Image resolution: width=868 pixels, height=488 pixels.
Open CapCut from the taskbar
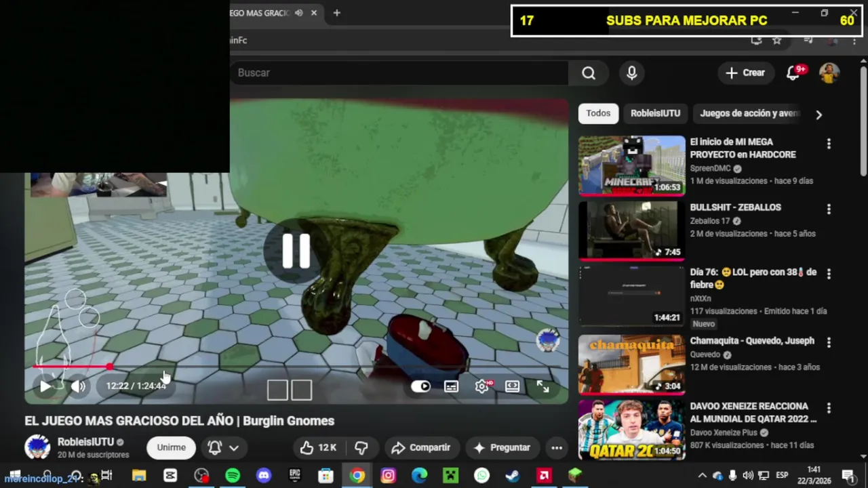(170, 476)
